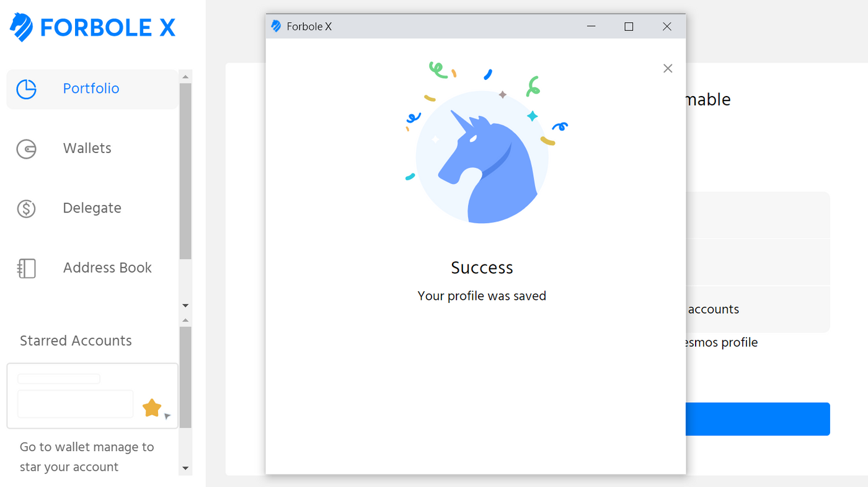Click the gold star in starred account card
This screenshot has height=487, width=868.
[x=152, y=408]
